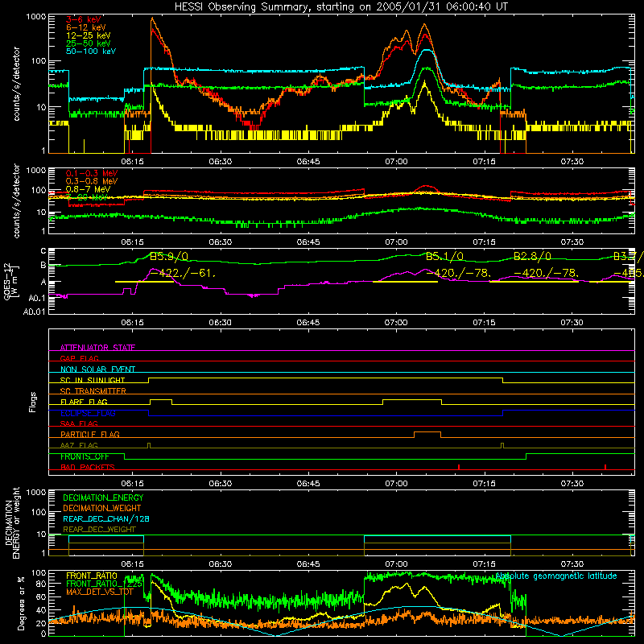Click the yellow flare interval bar under B2.8/0
The image size is (644, 644).
(534, 282)
